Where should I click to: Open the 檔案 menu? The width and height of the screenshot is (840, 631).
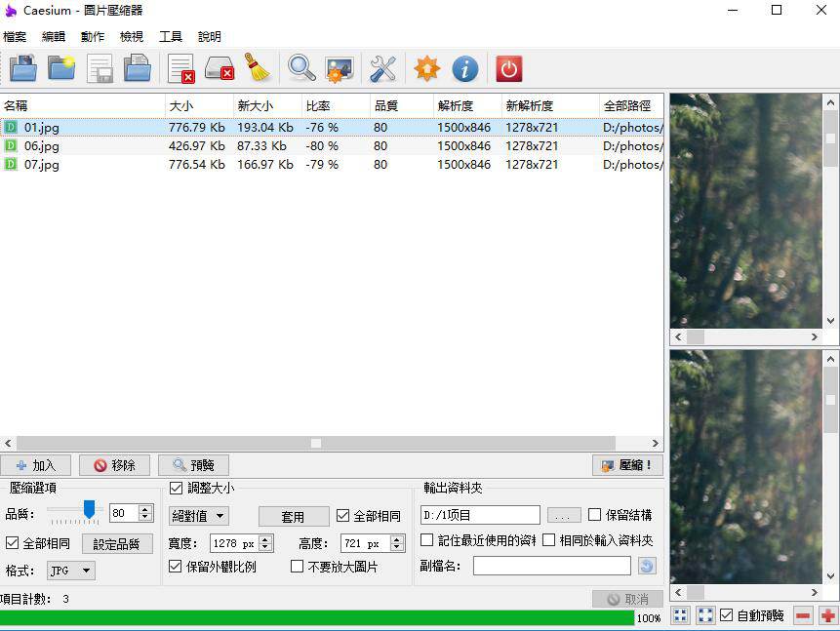(15, 36)
